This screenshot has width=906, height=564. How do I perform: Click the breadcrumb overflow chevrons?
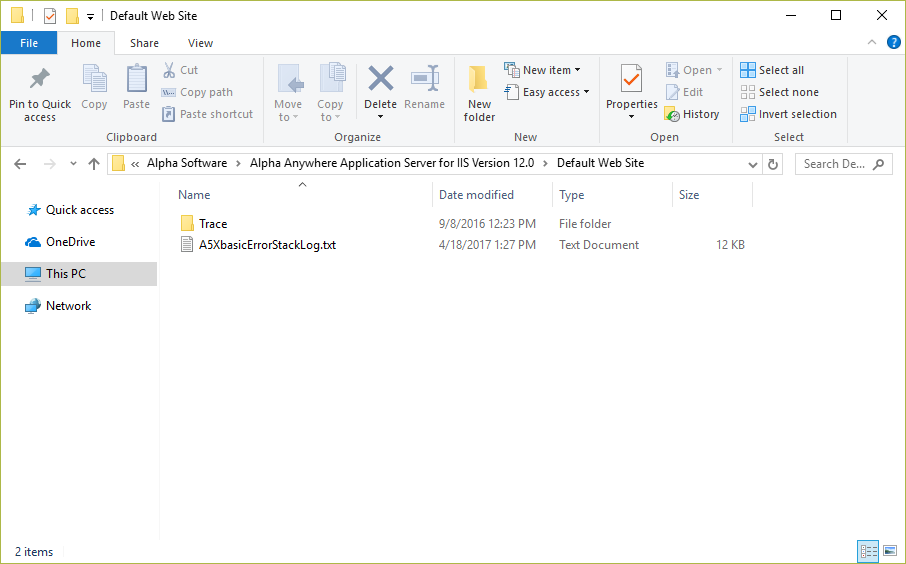135,164
